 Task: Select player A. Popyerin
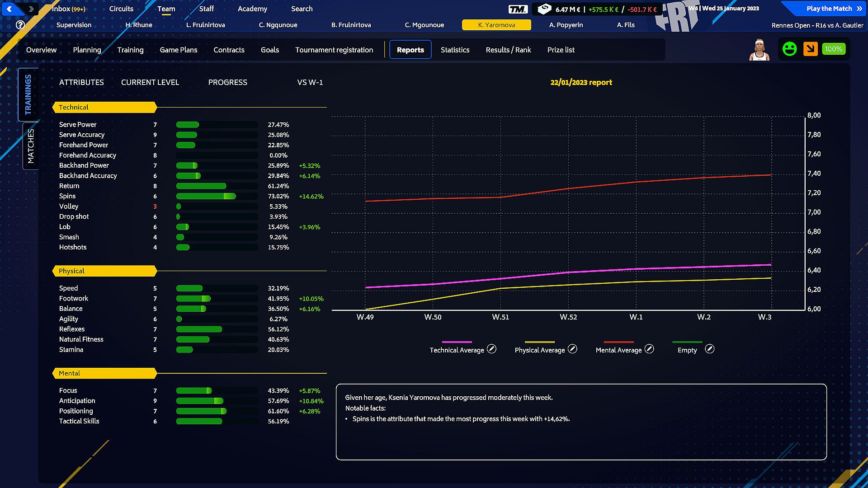point(566,25)
